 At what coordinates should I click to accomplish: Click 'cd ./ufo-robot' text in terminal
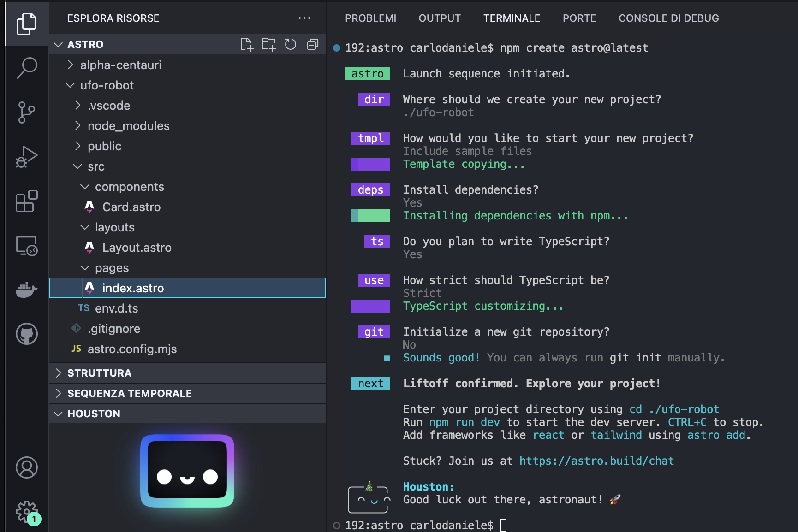pyautogui.click(x=674, y=409)
